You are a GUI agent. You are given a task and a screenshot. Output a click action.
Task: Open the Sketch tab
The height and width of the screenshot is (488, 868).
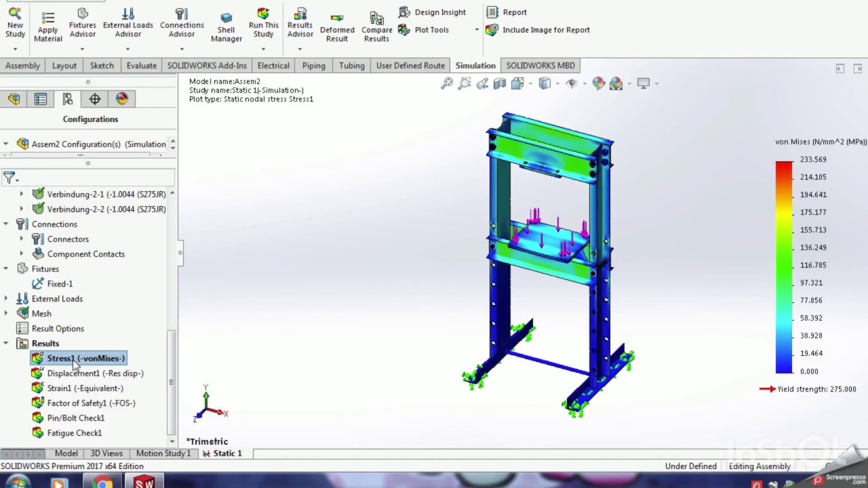tap(102, 66)
